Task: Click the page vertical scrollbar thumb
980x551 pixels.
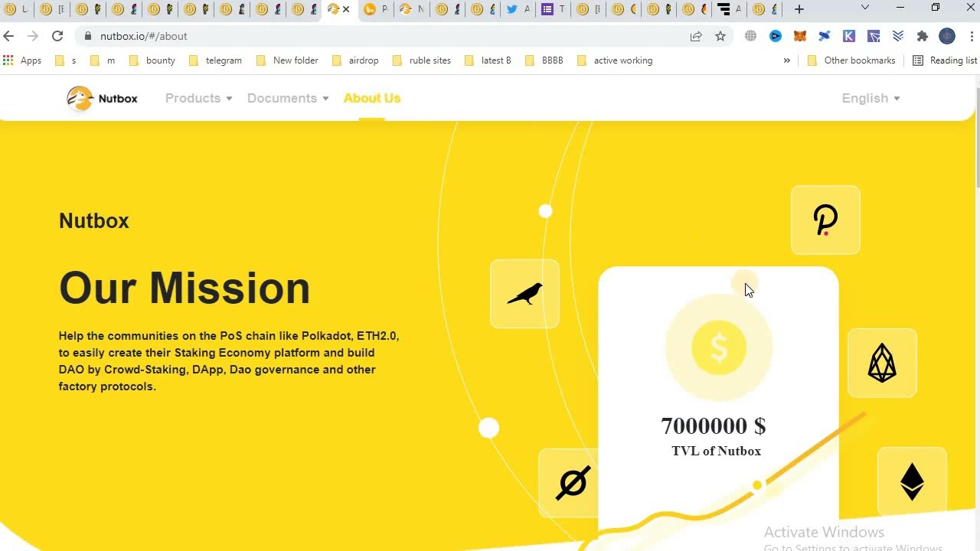Action: 976,136
